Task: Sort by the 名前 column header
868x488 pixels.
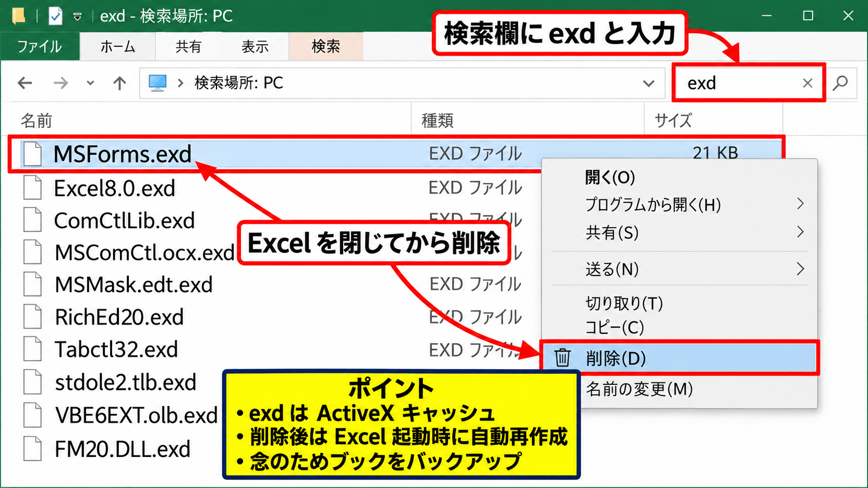Action: (36, 120)
